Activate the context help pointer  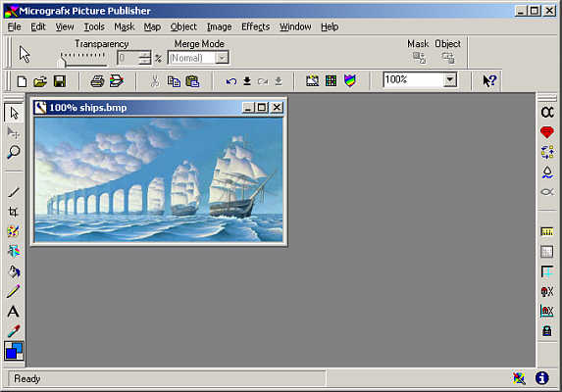tap(489, 80)
